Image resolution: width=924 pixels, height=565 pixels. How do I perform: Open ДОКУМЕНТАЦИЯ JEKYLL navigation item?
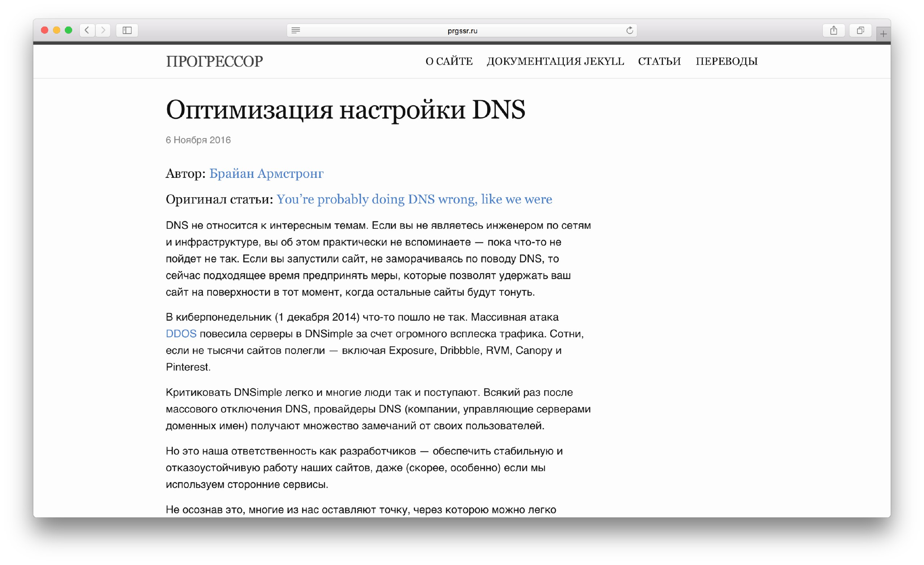[555, 61]
